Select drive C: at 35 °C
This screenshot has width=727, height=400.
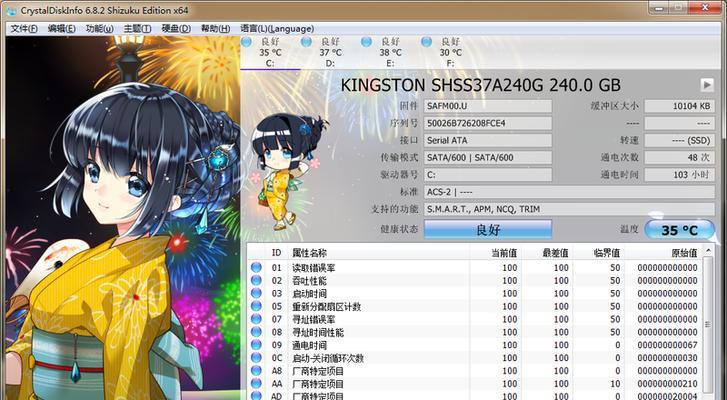[x=270, y=52]
